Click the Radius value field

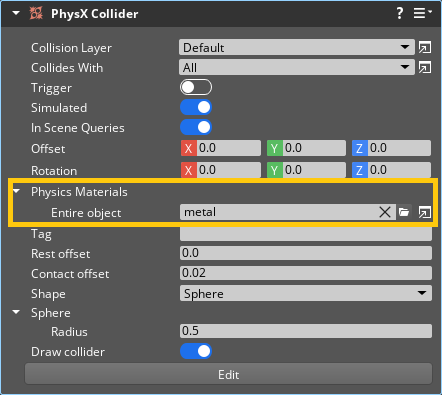tap(306, 331)
